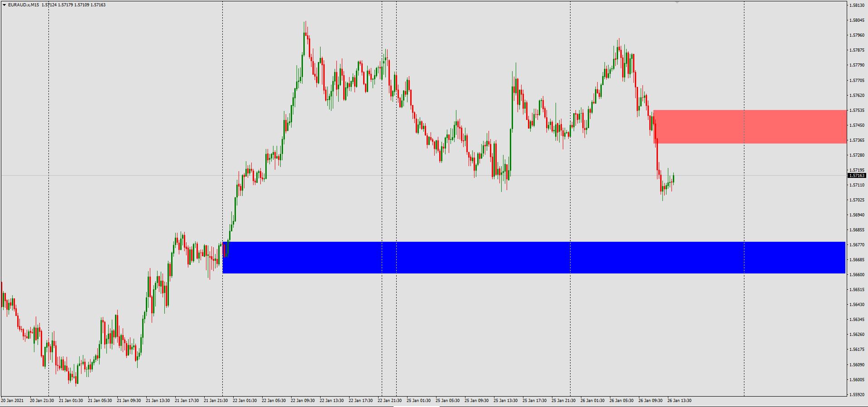Select the blue demand zone rectangle
868x407 pixels.
coord(534,258)
